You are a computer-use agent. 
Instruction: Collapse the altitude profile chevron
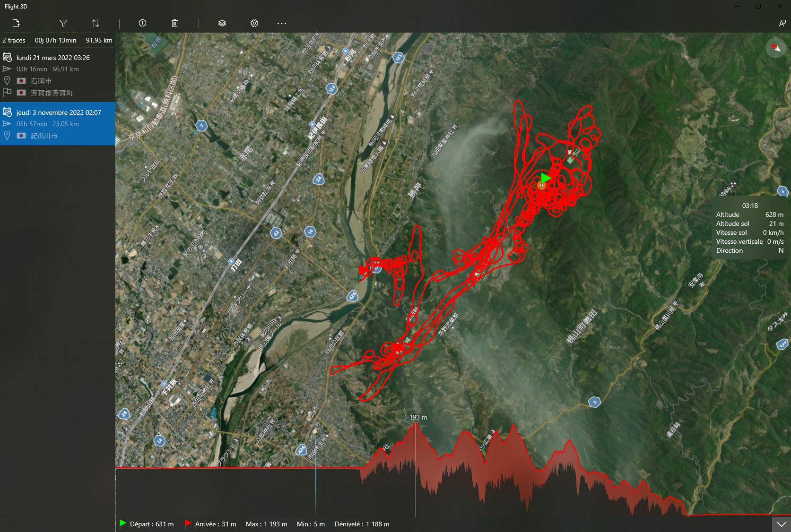781,524
